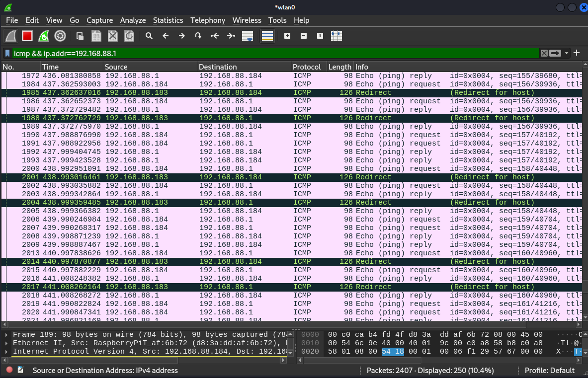
Task: Click the icmp display filter field
Action: pos(276,53)
